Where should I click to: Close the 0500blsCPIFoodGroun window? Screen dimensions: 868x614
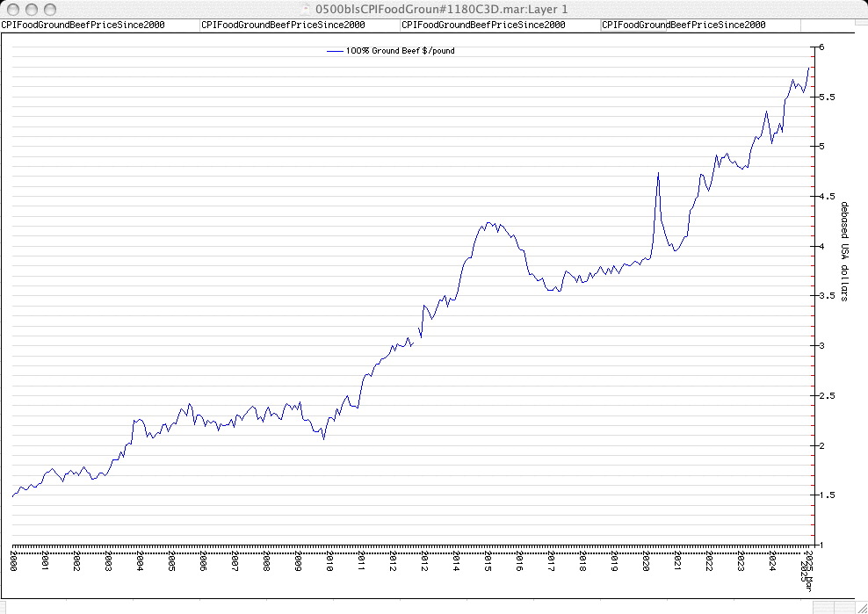14,10
